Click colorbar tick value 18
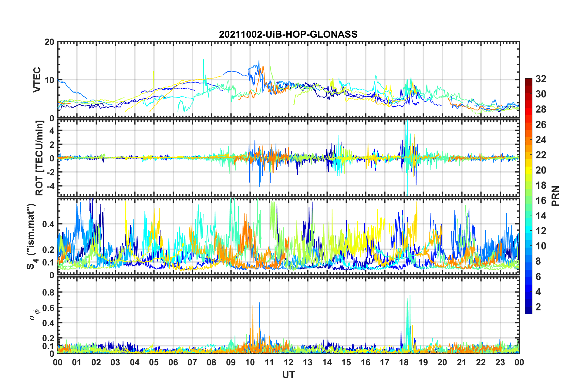Viewport: 577px width, 392px height. click(x=541, y=185)
